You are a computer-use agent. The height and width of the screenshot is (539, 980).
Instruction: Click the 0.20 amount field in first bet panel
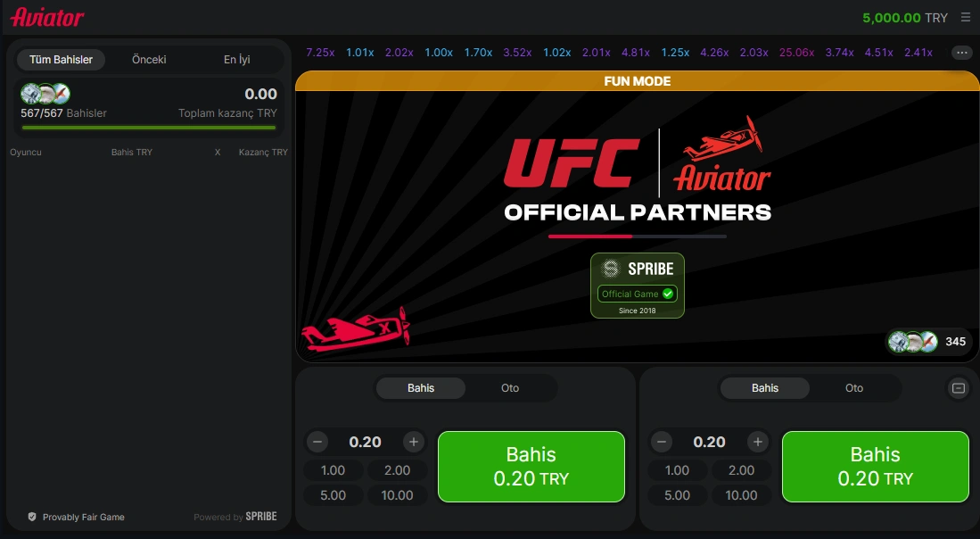point(365,442)
